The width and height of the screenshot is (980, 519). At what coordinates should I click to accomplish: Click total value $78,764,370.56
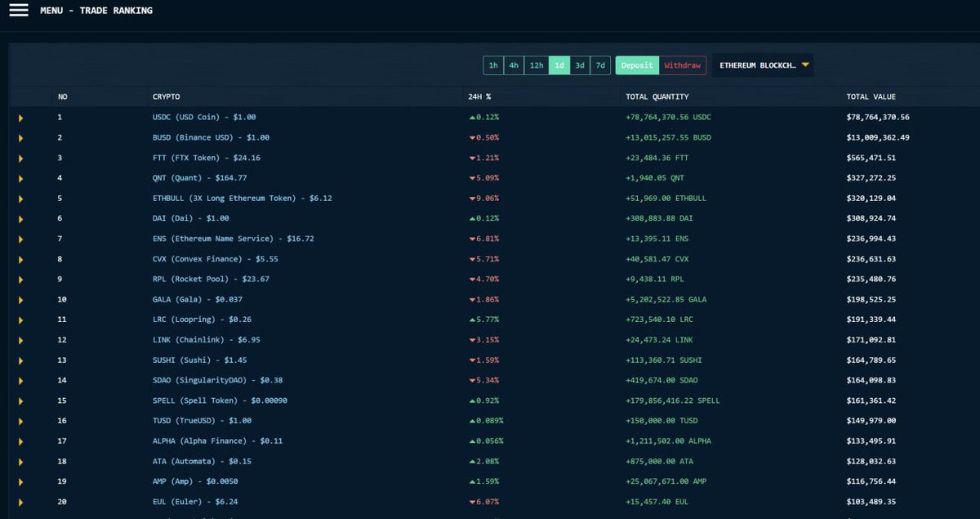[x=878, y=117]
